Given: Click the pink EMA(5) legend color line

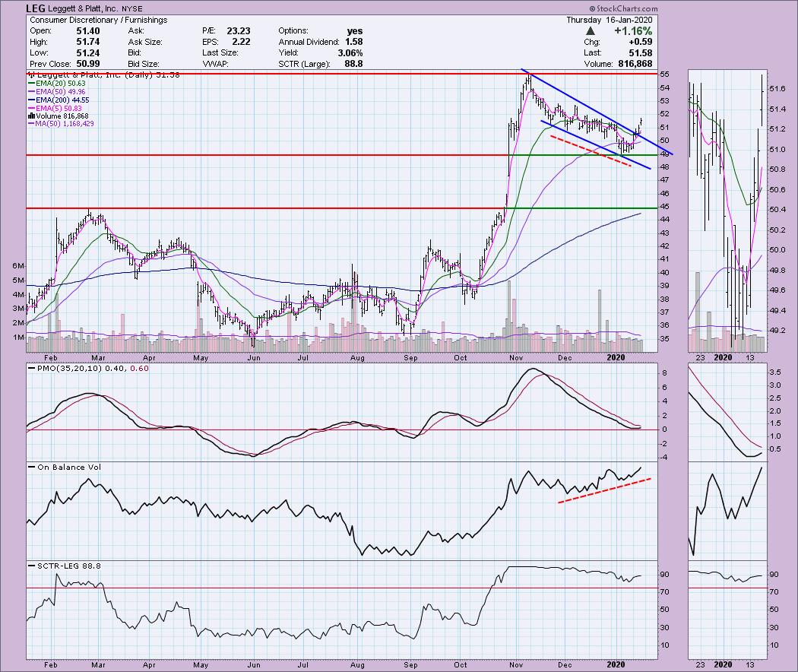Looking at the screenshot, I should click(31, 109).
